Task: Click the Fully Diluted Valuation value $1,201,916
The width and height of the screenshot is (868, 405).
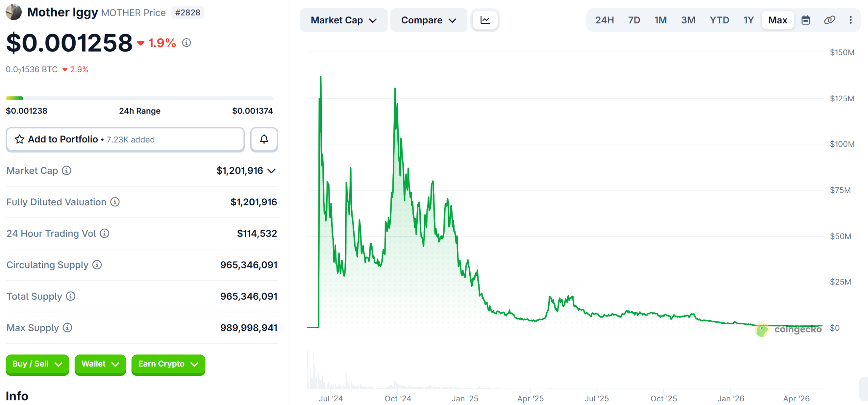Action: pos(254,202)
